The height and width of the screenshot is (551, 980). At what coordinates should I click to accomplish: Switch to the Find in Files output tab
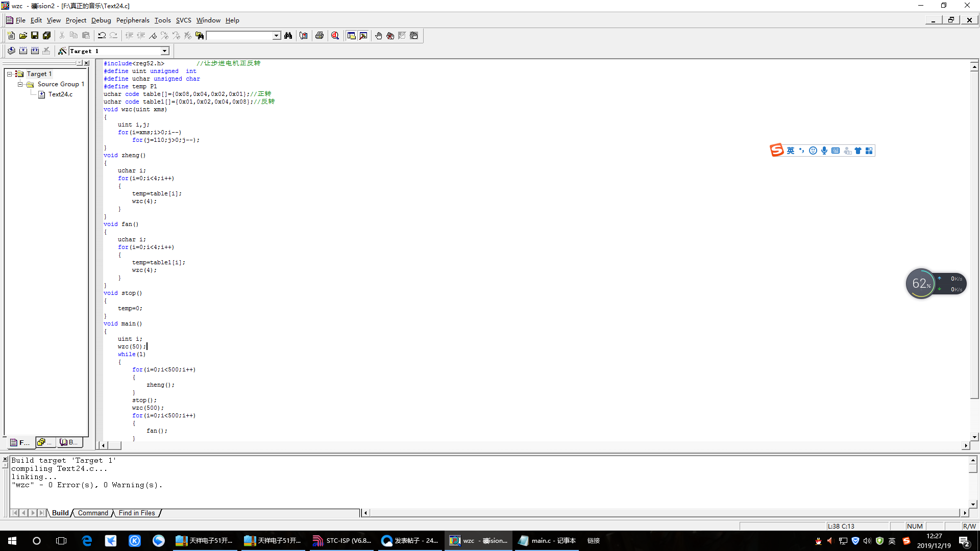point(137,513)
